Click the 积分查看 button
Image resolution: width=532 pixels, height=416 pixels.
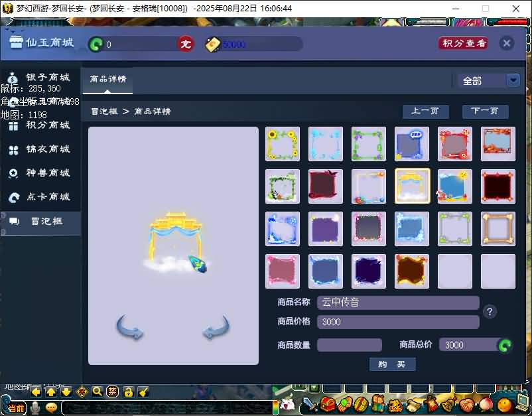pyautogui.click(x=463, y=43)
